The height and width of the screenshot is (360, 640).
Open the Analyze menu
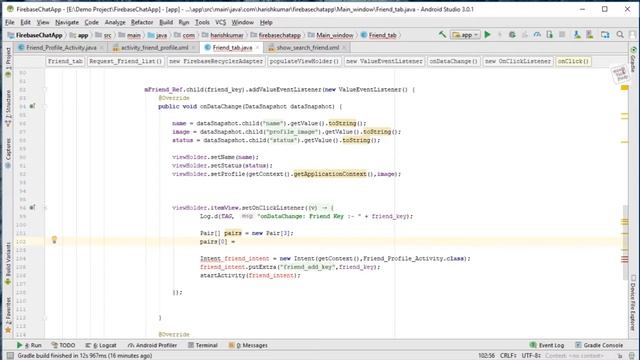(x=115, y=22)
